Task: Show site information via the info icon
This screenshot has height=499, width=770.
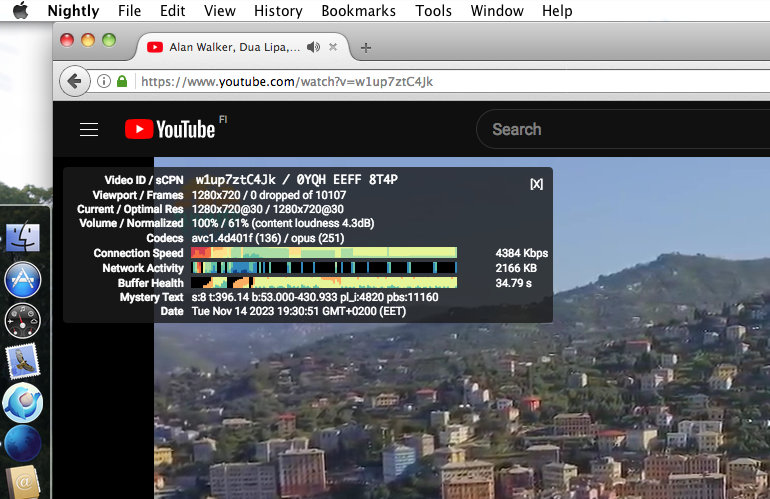Action: coord(104,81)
